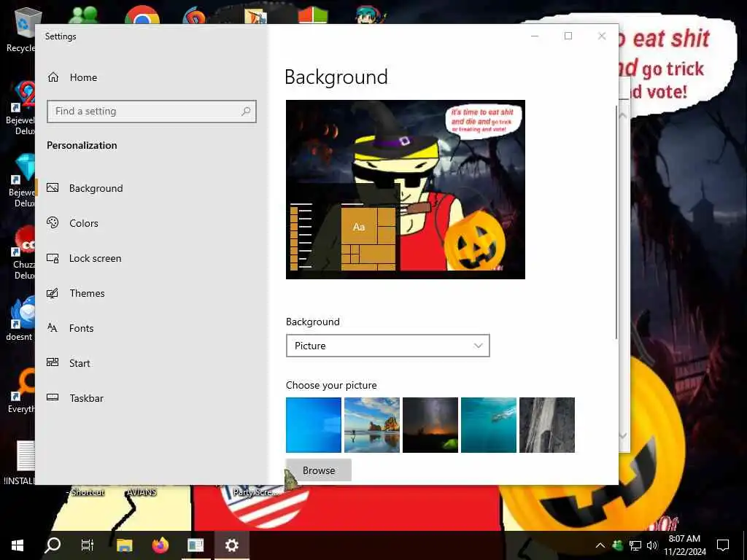The width and height of the screenshot is (747, 560).
Task: Maximize the Settings window
Action: pos(568,36)
